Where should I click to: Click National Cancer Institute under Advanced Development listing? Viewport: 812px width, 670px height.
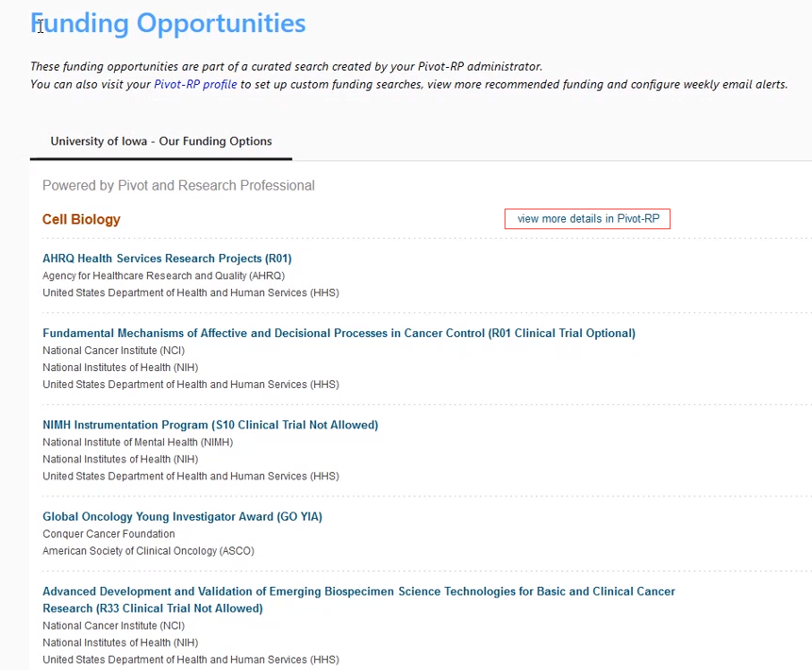pyautogui.click(x=113, y=626)
